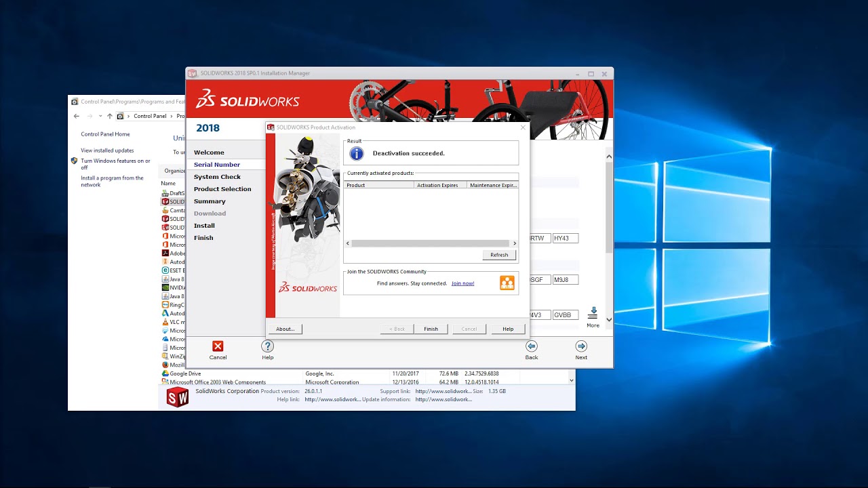Click the About... button
The width and height of the screenshot is (868, 488).
click(285, 329)
